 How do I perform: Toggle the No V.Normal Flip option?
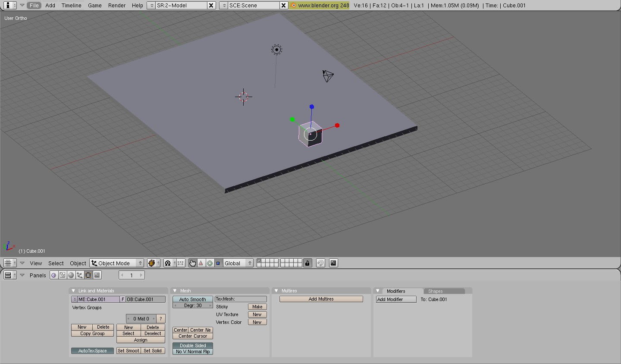pyautogui.click(x=193, y=351)
